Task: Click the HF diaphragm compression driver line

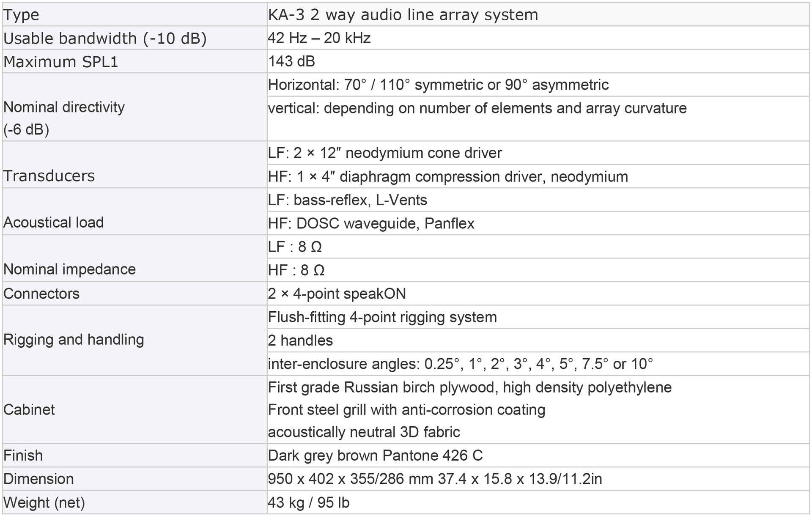Action: (448, 177)
